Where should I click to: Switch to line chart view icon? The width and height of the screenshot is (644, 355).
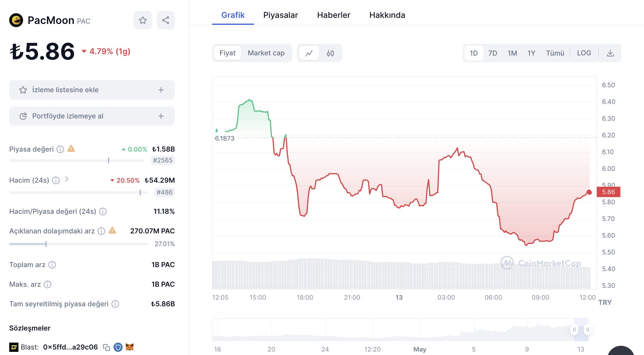pyautogui.click(x=309, y=53)
